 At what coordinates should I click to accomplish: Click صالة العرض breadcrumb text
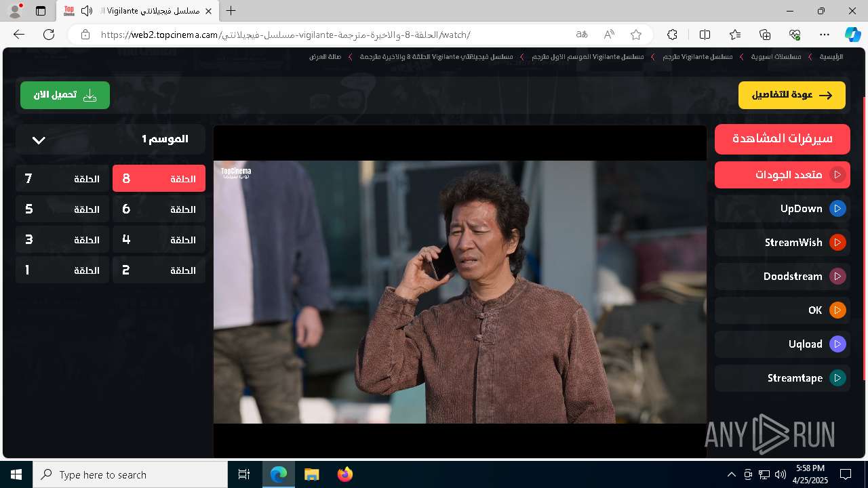(325, 57)
